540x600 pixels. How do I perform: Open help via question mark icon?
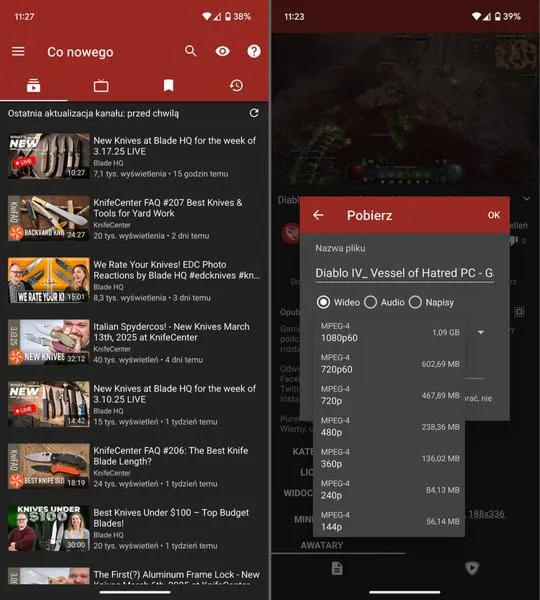coord(254,51)
